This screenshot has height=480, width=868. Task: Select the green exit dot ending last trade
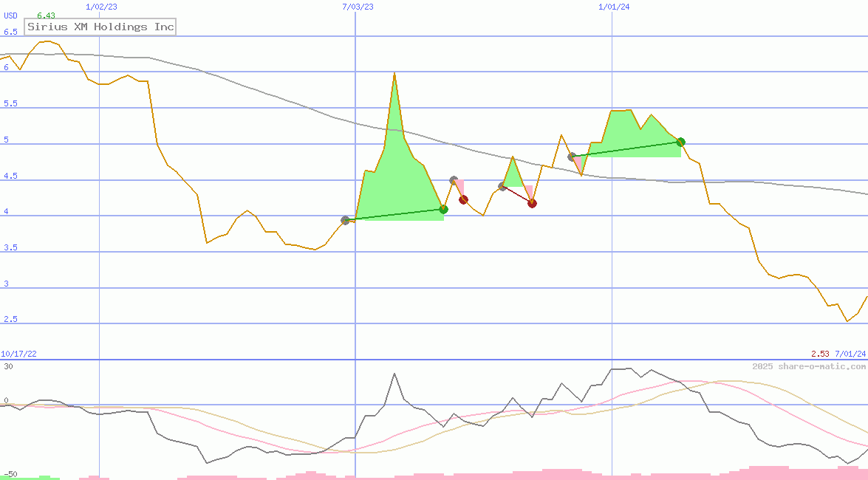click(x=681, y=142)
